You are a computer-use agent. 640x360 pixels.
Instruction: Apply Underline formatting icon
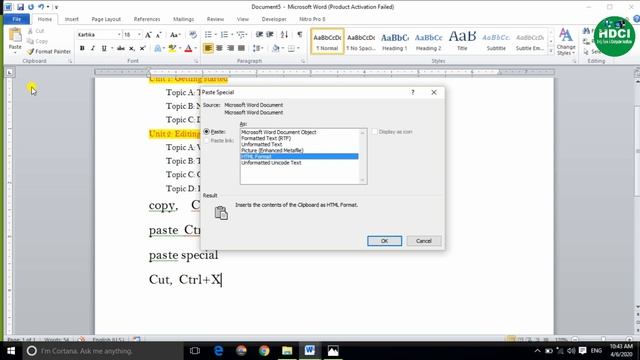104,48
